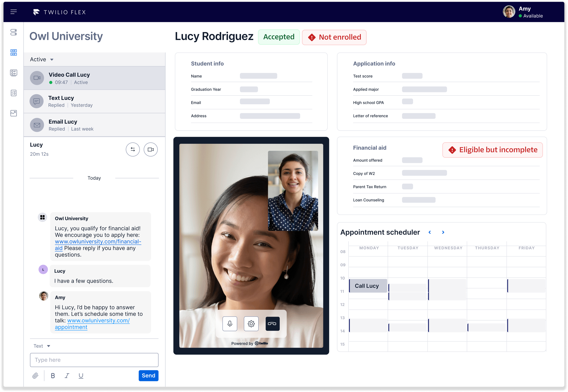The image size is (568, 392).
Task: Click the Twilio Flex logo
Action: click(59, 12)
